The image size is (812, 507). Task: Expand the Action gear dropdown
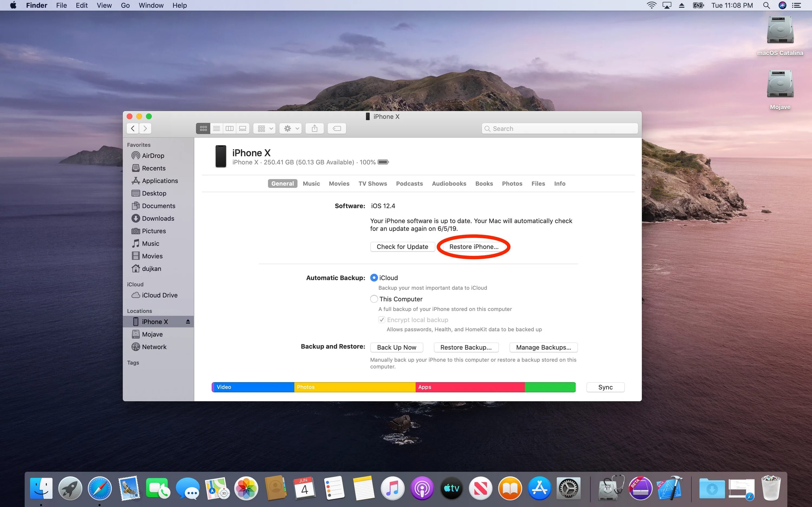pos(291,128)
